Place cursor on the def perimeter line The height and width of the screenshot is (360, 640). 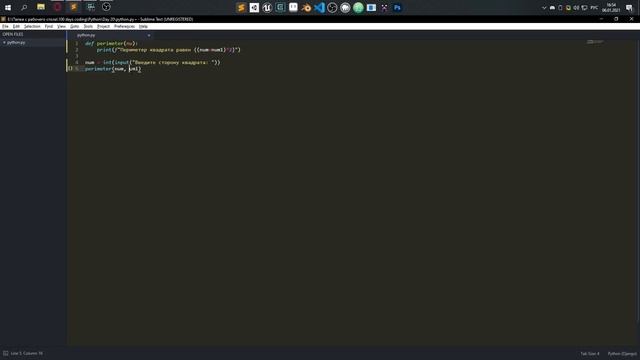click(111, 43)
